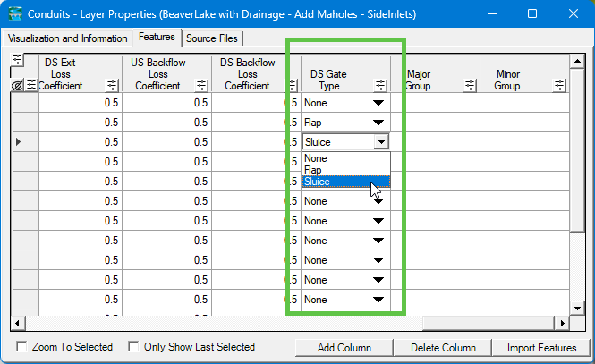The width and height of the screenshot is (595, 364).
Task: Click the Minor Group column options icon
Action: pyautogui.click(x=560, y=86)
